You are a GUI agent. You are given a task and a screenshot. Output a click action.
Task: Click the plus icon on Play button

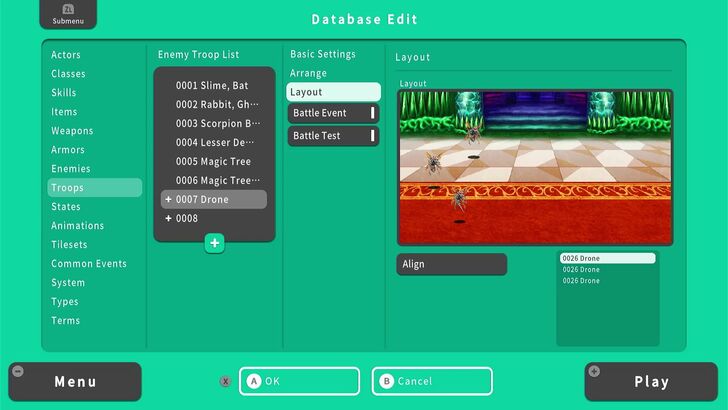tap(594, 371)
